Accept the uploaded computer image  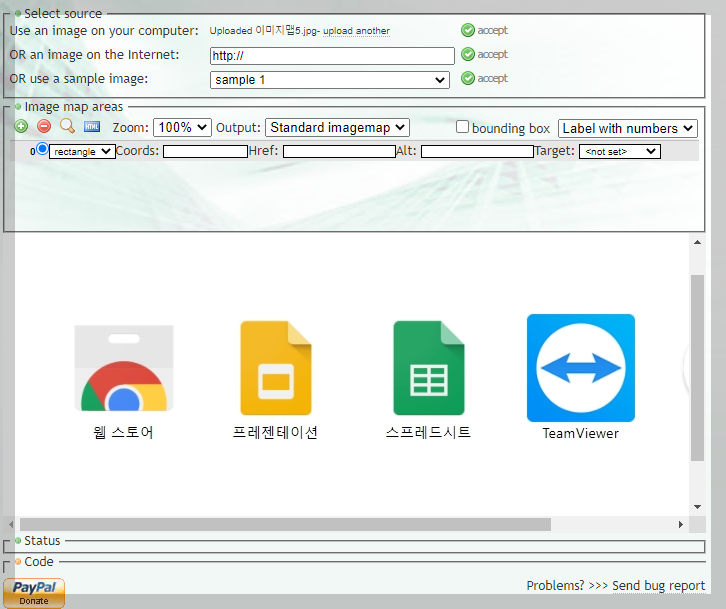click(484, 30)
